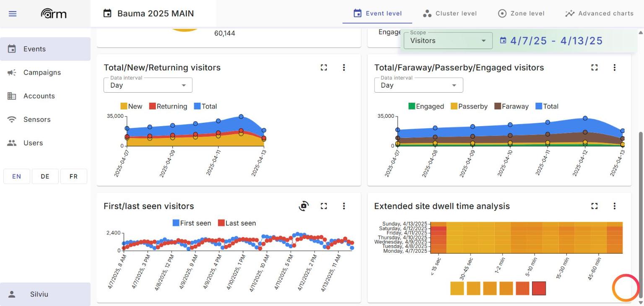Open Sensors in the sidebar
644x306 pixels.
click(x=45, y=119)
